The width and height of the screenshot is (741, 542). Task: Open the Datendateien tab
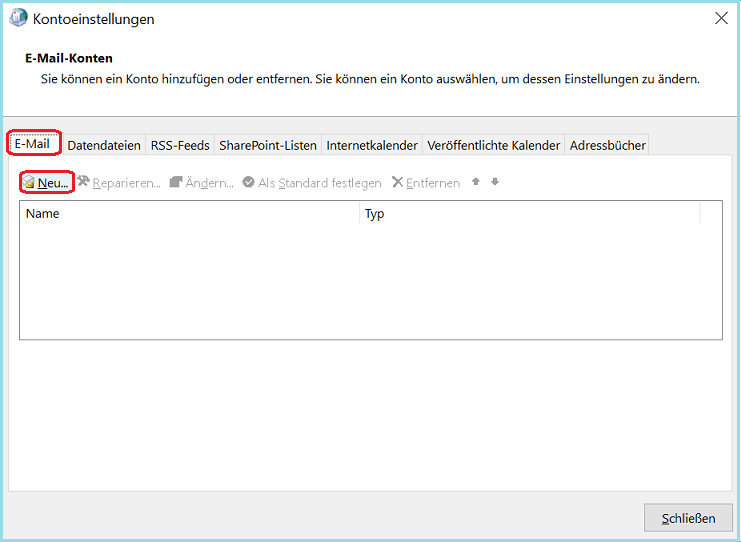[104, 145]
